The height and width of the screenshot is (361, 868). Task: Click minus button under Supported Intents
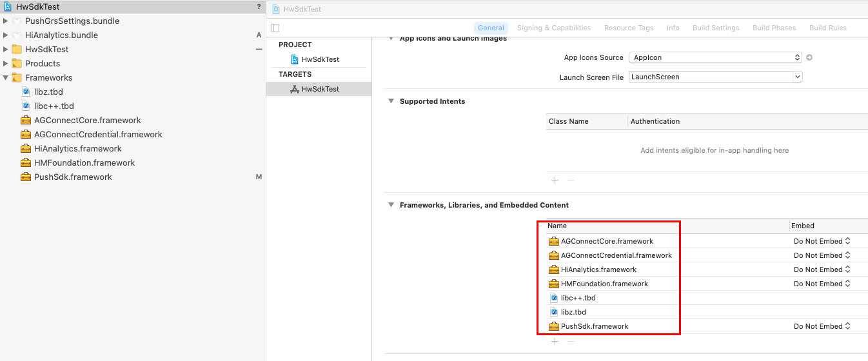(570, 180)
